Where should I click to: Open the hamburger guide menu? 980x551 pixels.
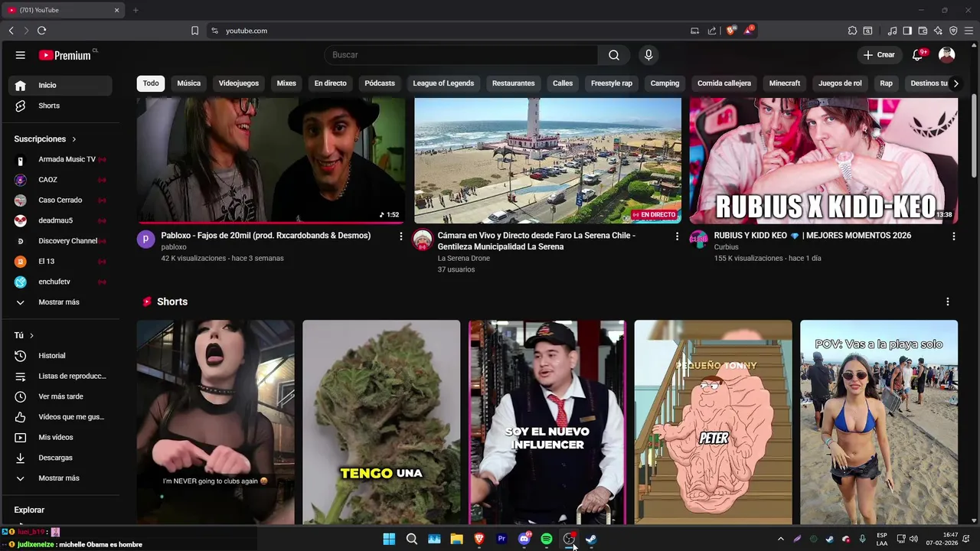click(21, 55)
